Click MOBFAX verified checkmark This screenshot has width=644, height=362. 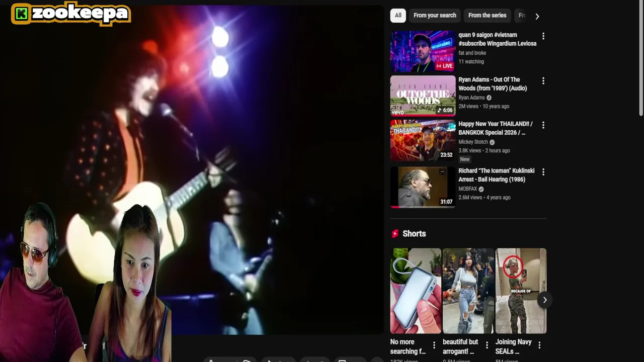(481, 189)
